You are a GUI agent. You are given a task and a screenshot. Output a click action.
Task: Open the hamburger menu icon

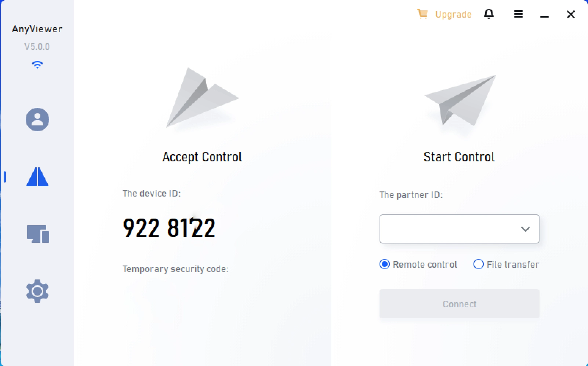coord(518,14)
